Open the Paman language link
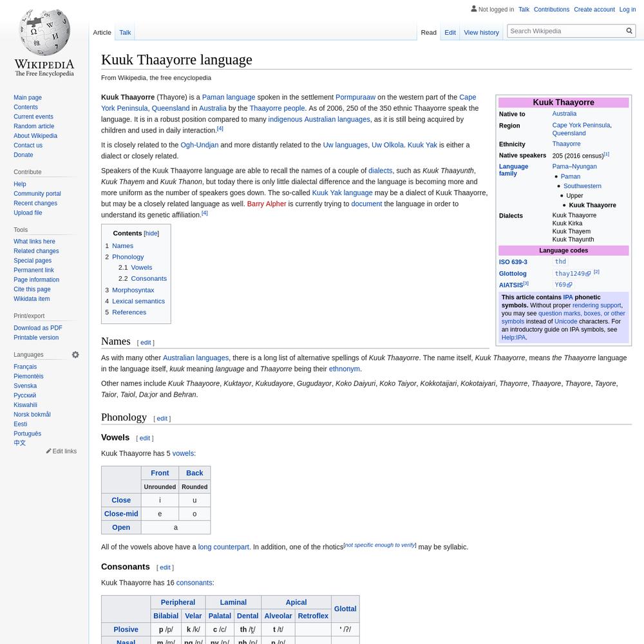 pos(229,97)
